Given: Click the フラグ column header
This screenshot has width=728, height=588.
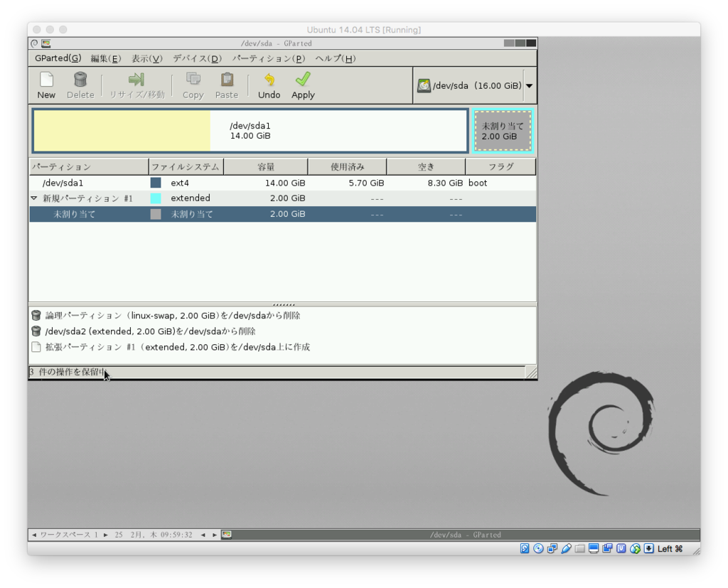Looking at the screenshot, I should 500,167.
